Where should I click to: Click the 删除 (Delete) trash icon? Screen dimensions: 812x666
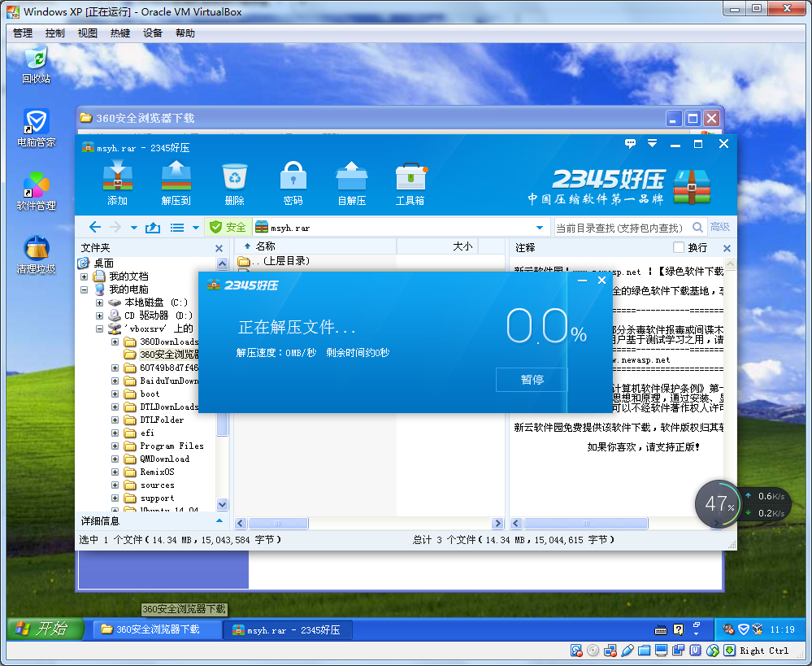tap(235, 182)
